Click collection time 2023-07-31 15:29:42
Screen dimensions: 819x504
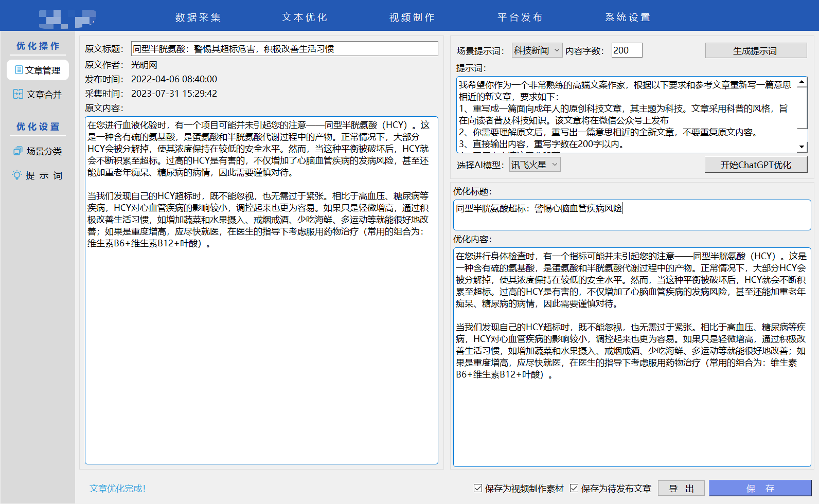coord(174,94)
